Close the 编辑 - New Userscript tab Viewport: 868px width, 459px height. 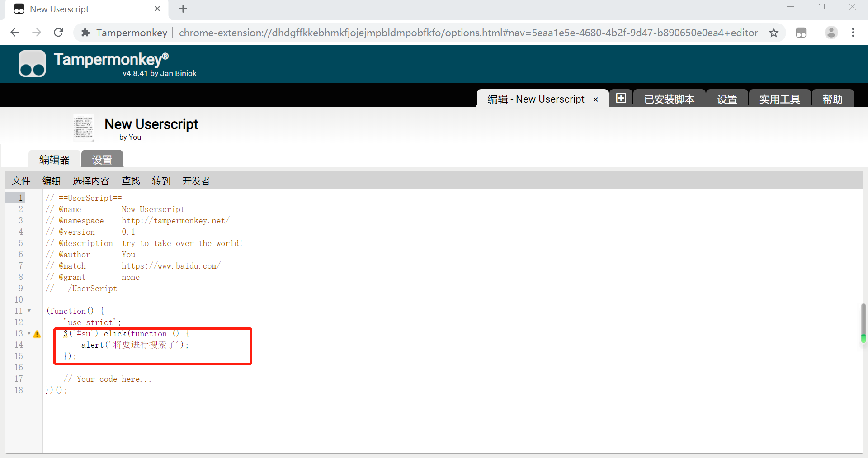tap(596, 99)
